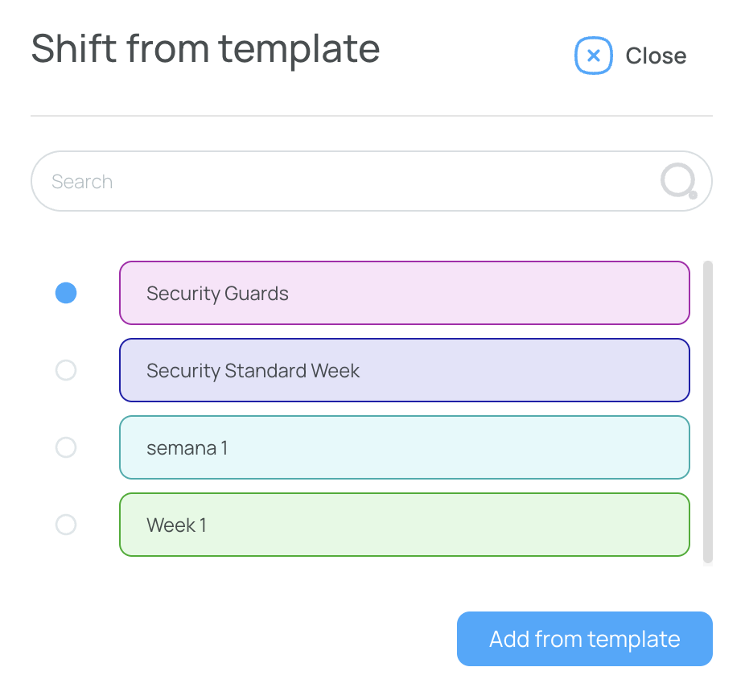Choose the Security Standard Week template card

click(x=405, y=370)
